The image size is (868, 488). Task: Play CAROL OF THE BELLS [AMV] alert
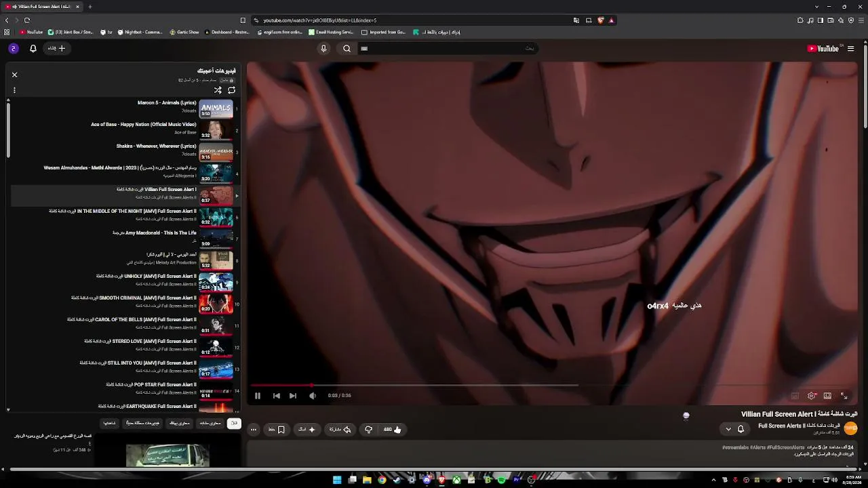pos(132,320)
